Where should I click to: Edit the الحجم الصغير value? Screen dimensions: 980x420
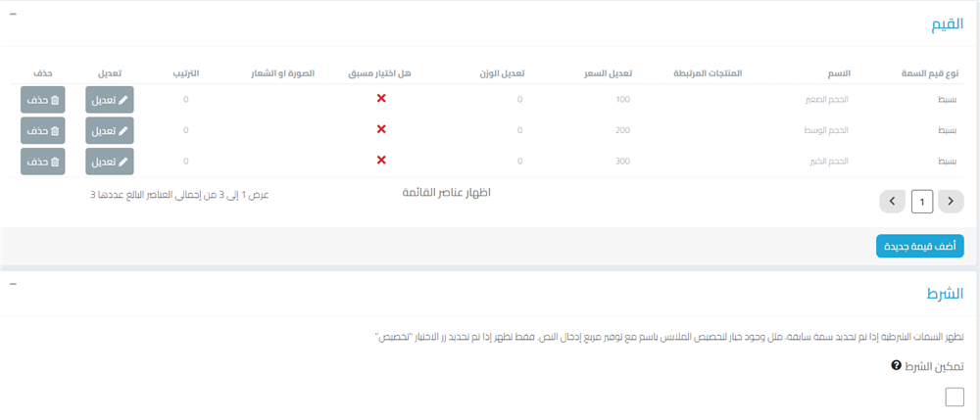click(x=110, y=100)
